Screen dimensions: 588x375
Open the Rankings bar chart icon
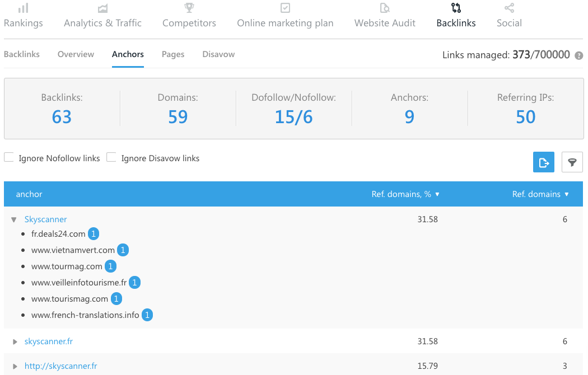click(x=24, y=8)
